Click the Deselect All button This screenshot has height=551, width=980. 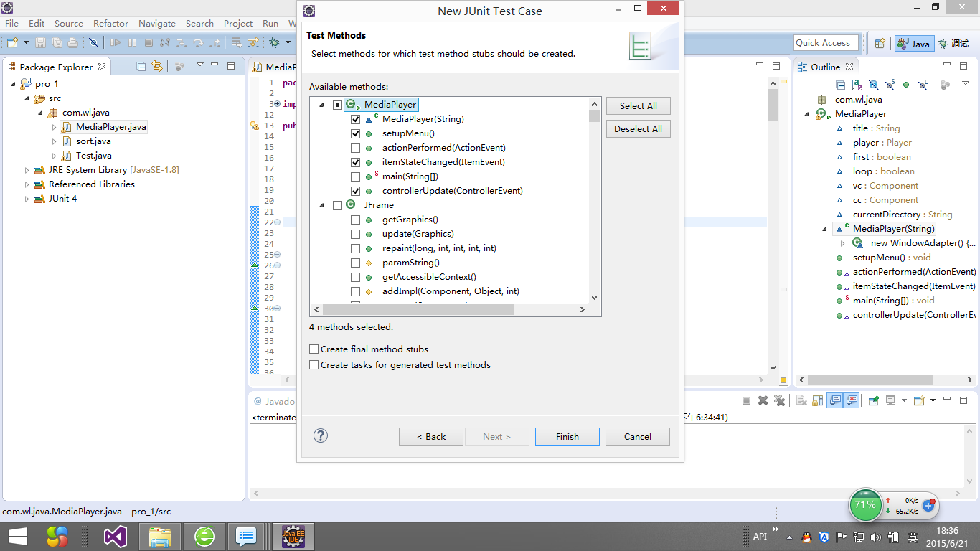click(x=639, y=128)
